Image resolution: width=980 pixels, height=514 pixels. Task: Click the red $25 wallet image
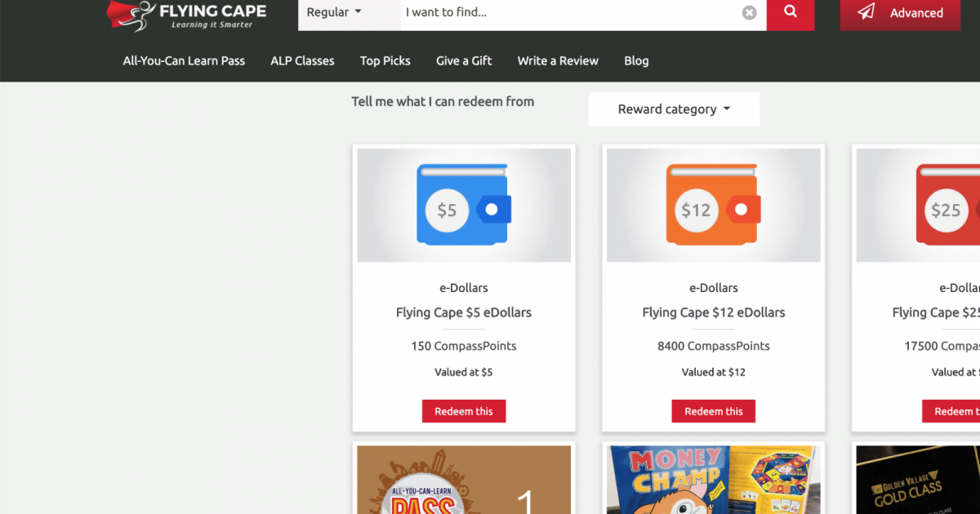(x=918, y=205)
